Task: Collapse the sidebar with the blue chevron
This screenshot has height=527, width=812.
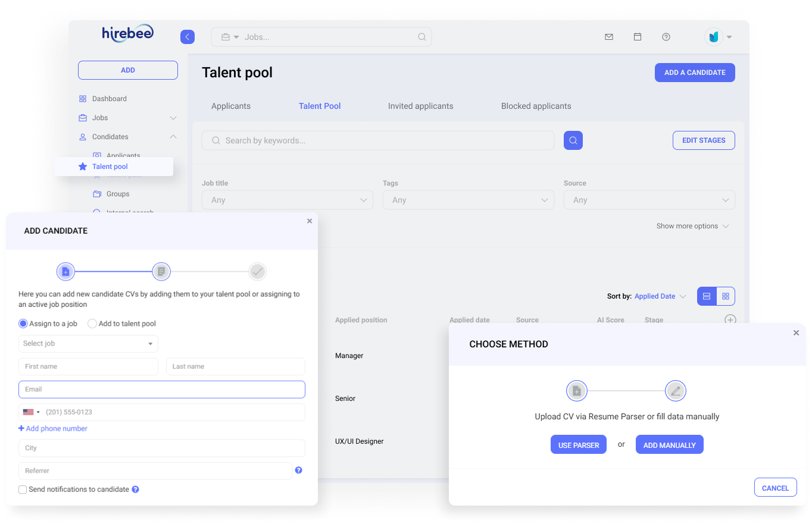Action: [x=187, y=36]
